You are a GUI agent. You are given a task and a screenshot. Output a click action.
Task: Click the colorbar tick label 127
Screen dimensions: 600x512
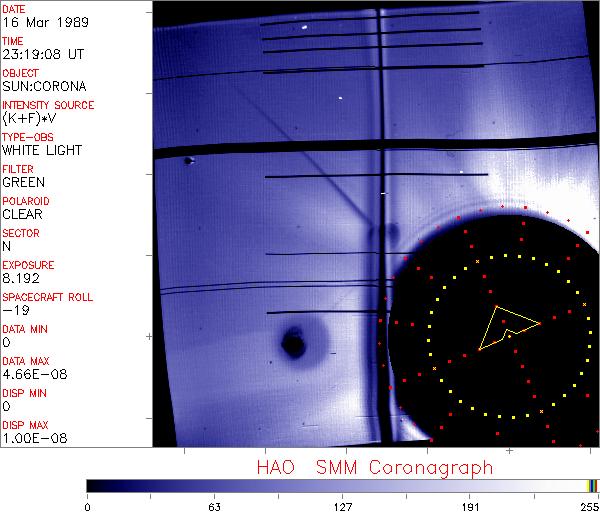[x=343, y=505]
